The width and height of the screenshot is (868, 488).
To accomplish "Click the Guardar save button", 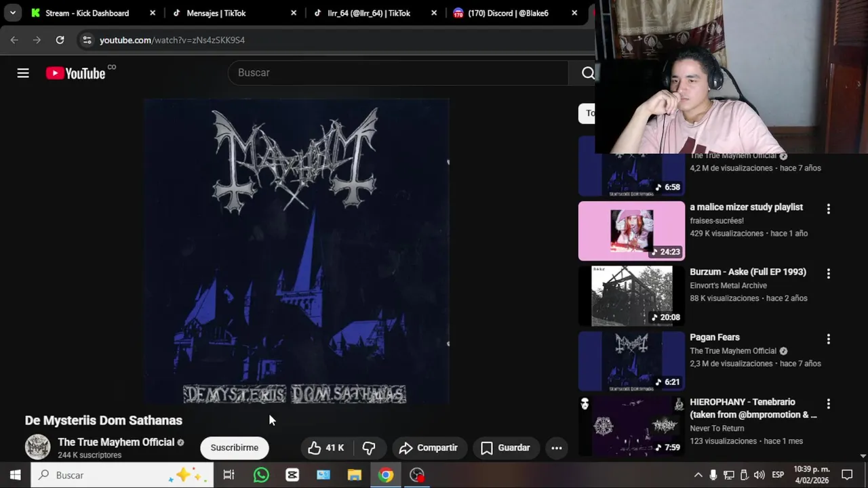I will pos(505,448).
